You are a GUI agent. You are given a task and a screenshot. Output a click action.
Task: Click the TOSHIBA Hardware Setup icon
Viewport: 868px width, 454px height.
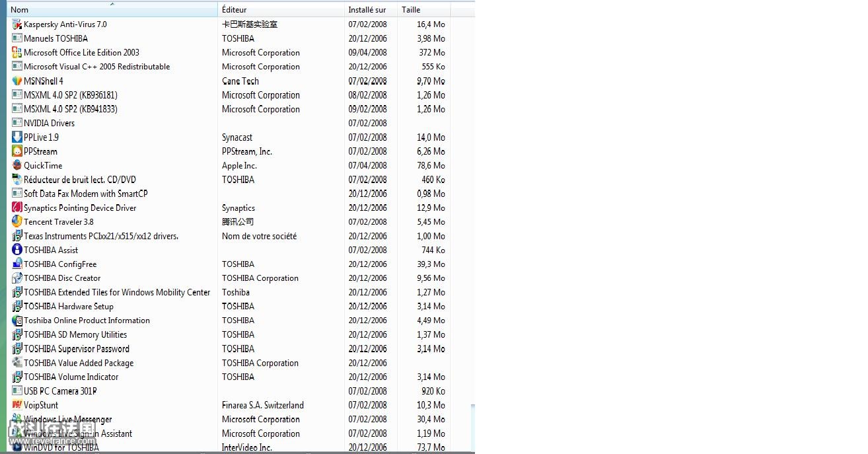coord(17,306)
